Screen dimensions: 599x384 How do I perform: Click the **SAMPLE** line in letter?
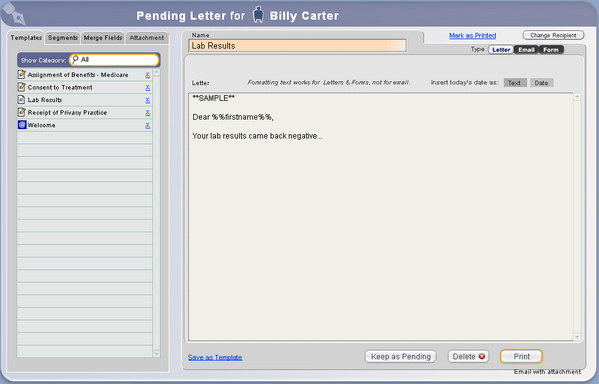coord(214,98)
